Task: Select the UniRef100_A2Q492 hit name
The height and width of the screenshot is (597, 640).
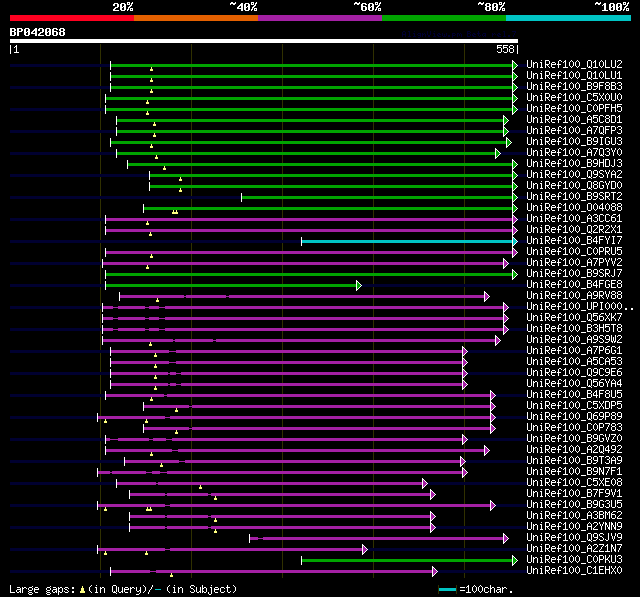Action: (x=574, y=450)
